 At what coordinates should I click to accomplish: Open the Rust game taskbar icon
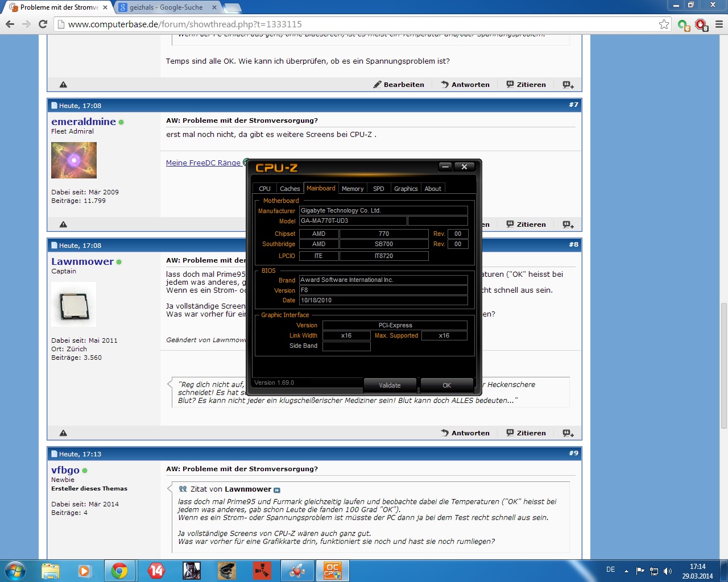pos(262,571)
